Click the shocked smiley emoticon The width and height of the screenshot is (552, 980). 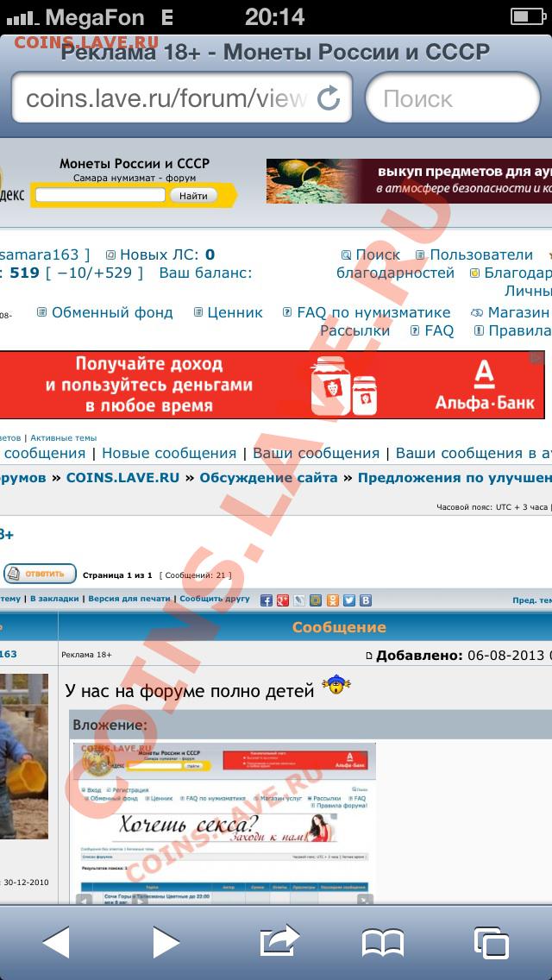coord(336,687)
